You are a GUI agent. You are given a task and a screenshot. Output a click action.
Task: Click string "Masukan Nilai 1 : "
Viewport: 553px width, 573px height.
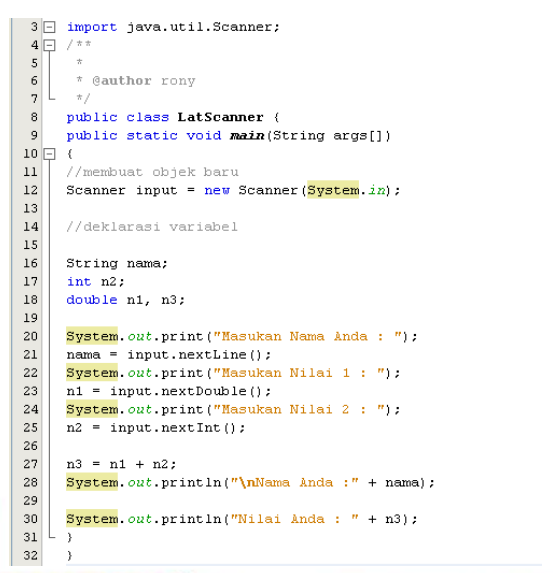pyautogui.click(x=299, y=373)
